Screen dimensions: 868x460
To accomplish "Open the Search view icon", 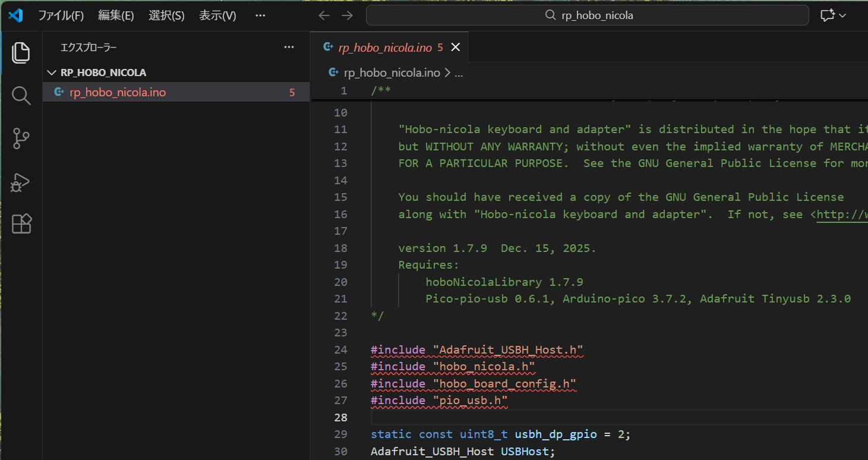I will [x=21, y=96].
